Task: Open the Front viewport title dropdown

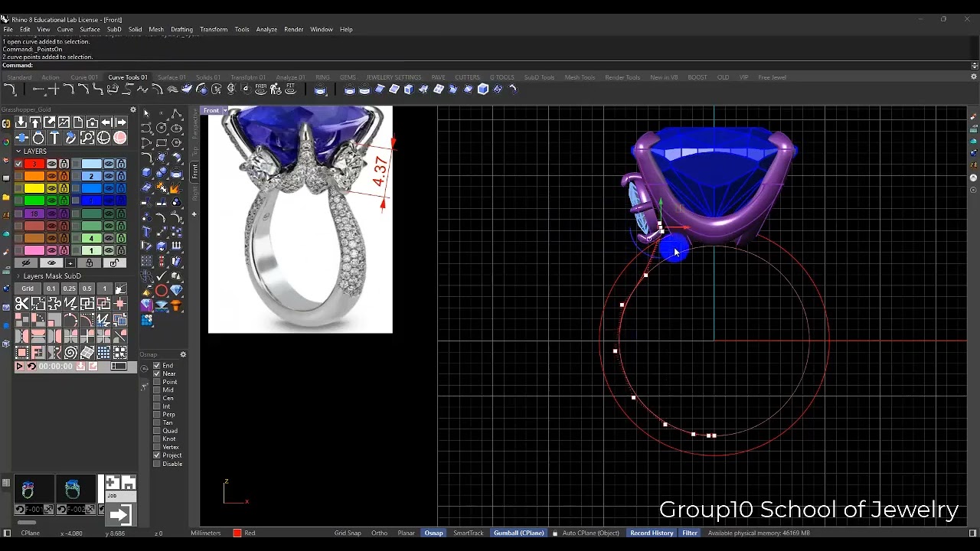Action: click(224, 110)
